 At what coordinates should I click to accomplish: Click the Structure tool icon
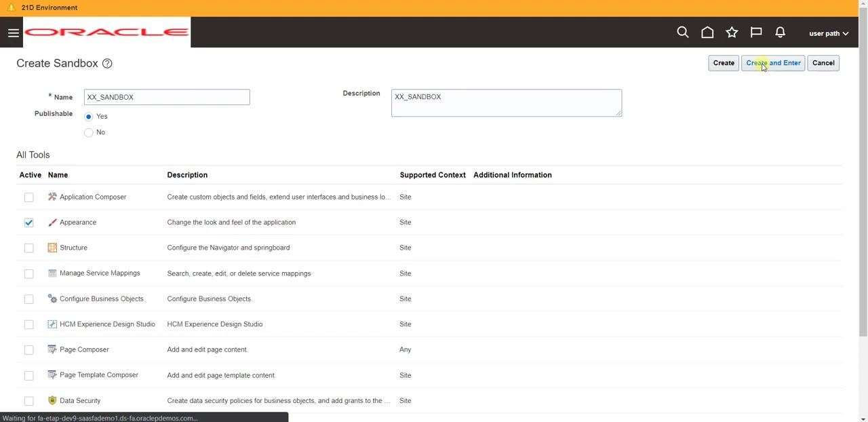52,248
